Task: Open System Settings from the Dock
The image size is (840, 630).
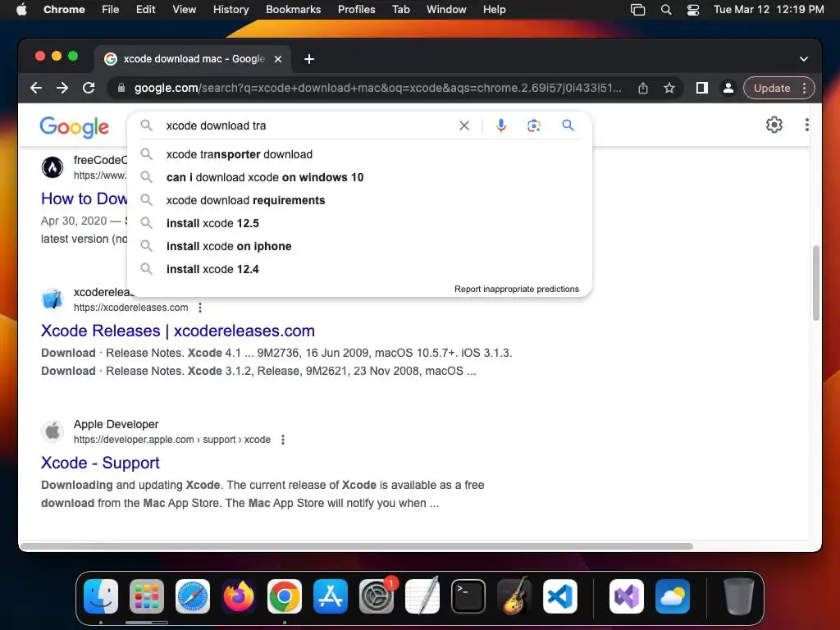Action: pyautogui.click(x=376, y=596)
